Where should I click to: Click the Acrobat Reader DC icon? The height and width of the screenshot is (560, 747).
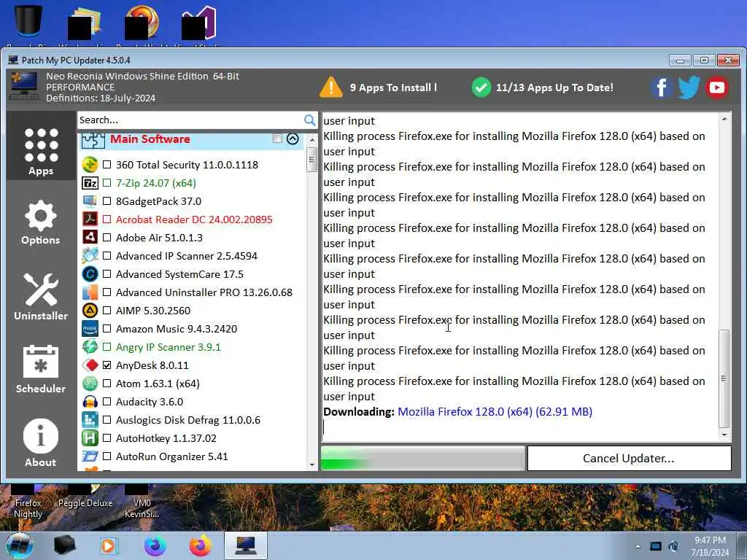(x=90, y=219)
